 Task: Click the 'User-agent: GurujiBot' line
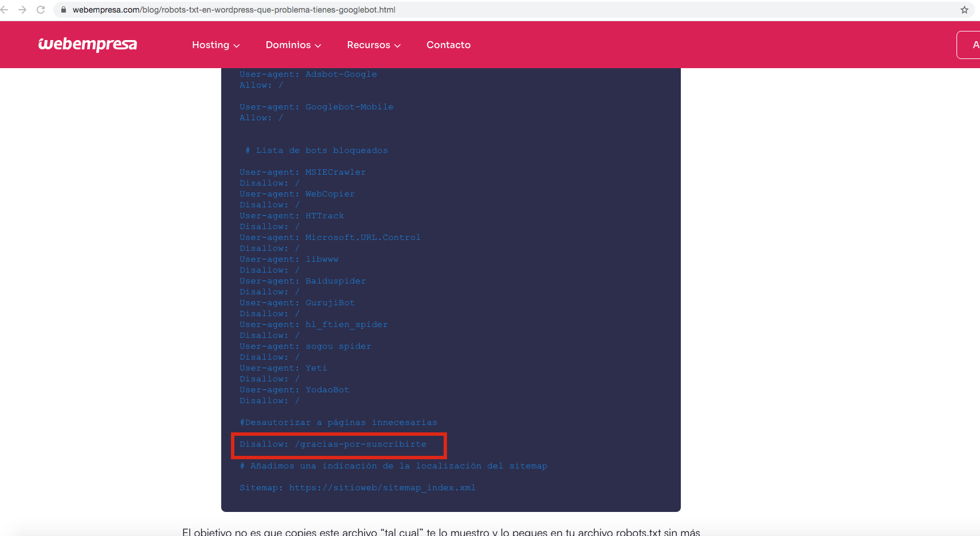[297, 303]
